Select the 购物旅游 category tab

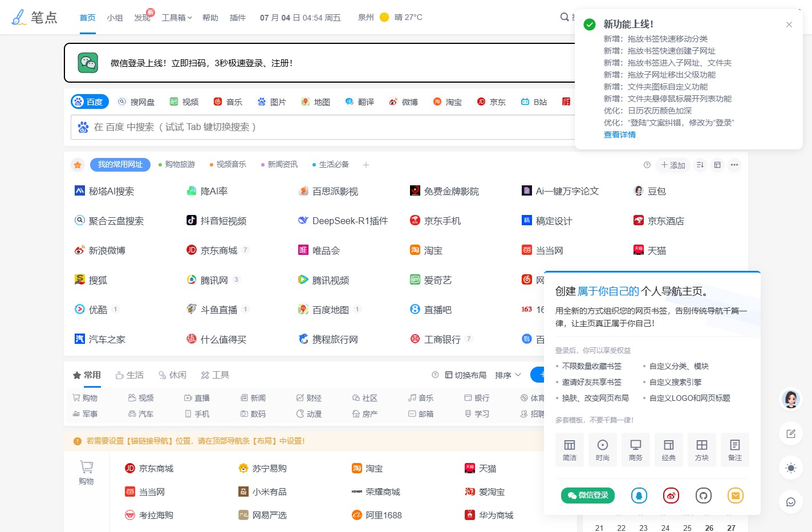[x=177, y=165]
